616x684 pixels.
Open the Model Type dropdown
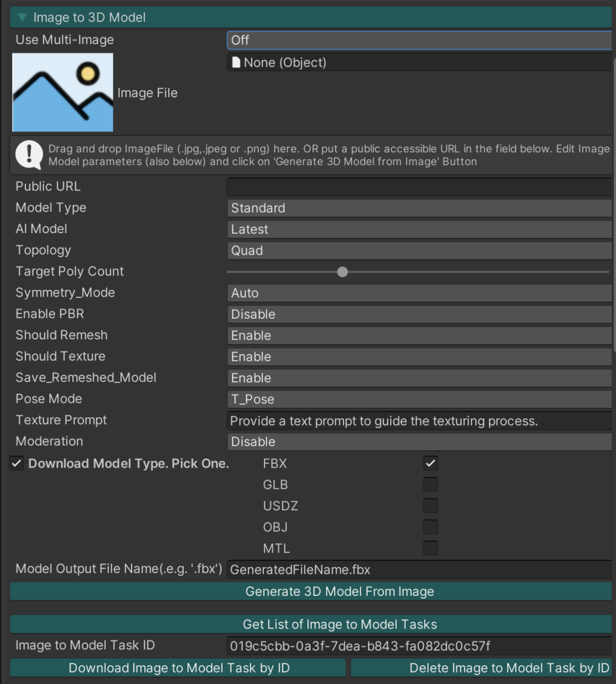coord(420,208)
